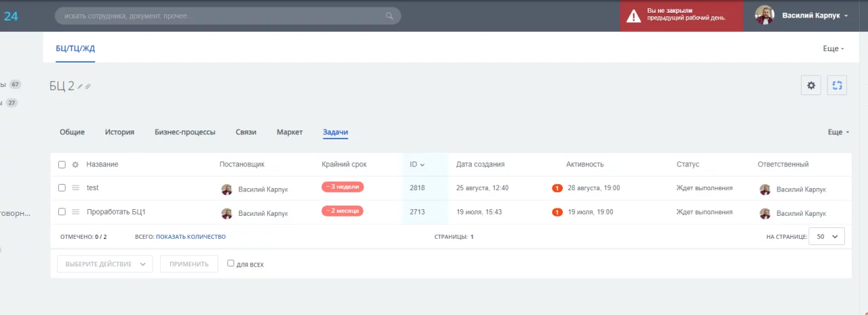Click the row menu icon for test task
Screen dimensions: 868x315
point(76,188)
